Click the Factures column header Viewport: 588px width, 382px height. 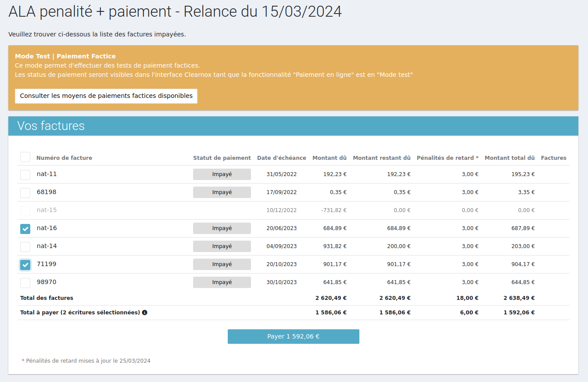point(554,158)
